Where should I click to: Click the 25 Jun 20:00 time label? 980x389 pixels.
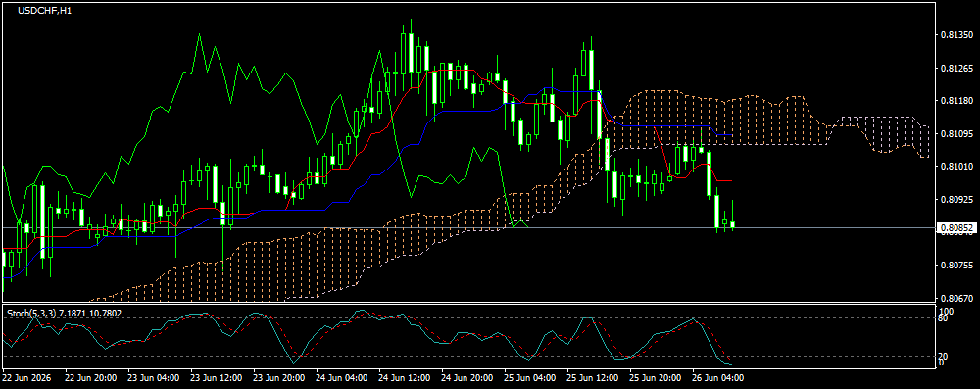coord(655,378)
